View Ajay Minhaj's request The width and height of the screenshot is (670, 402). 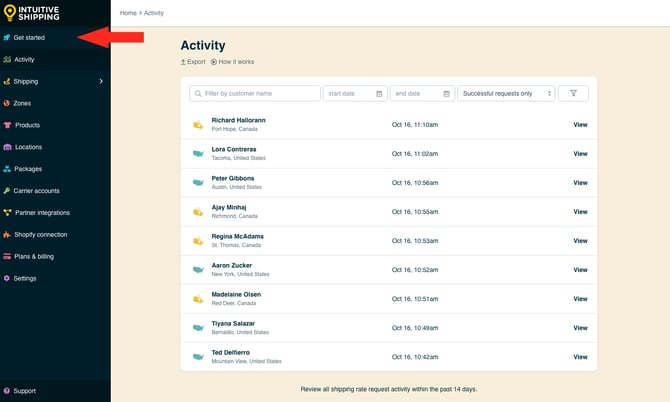[x=580, y=212]
